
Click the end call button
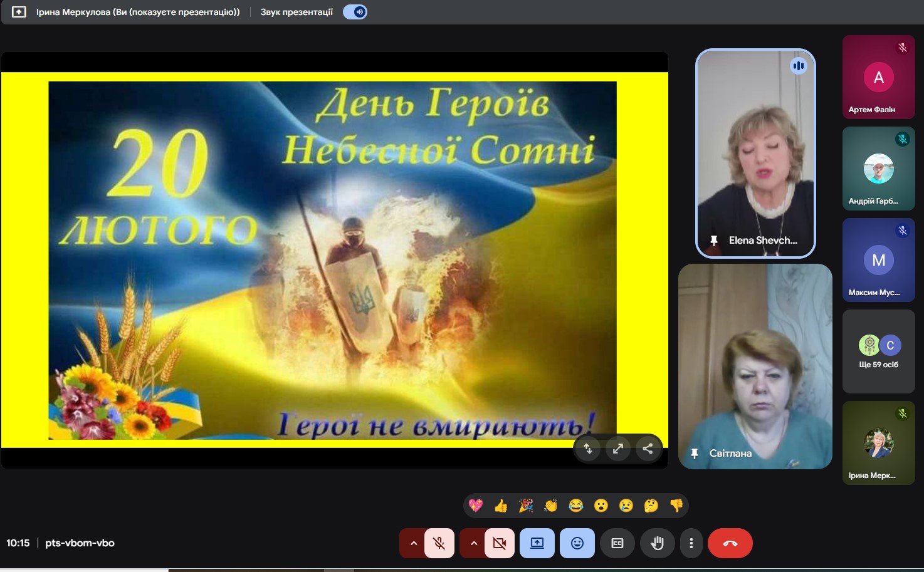(x=730, y=543)
